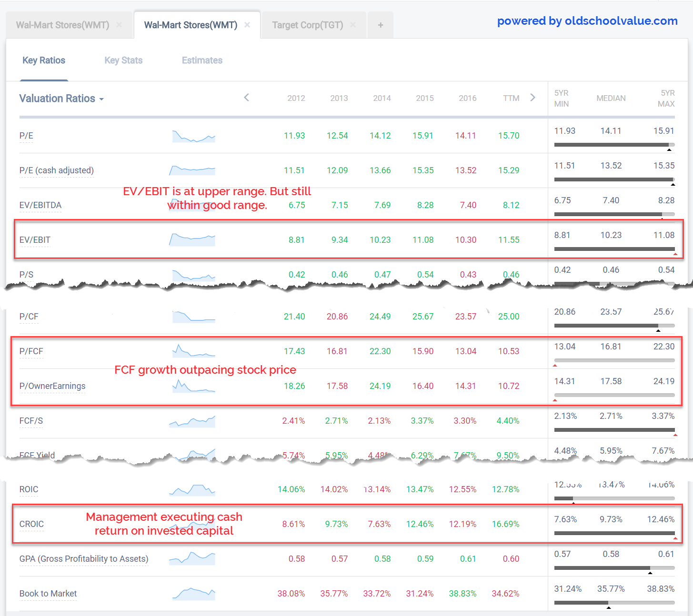Click the P/E 5-year range bar
Image resolution: width=693 pixels, height=616 pixels.
pyautogui.click(x=614, y=145)
